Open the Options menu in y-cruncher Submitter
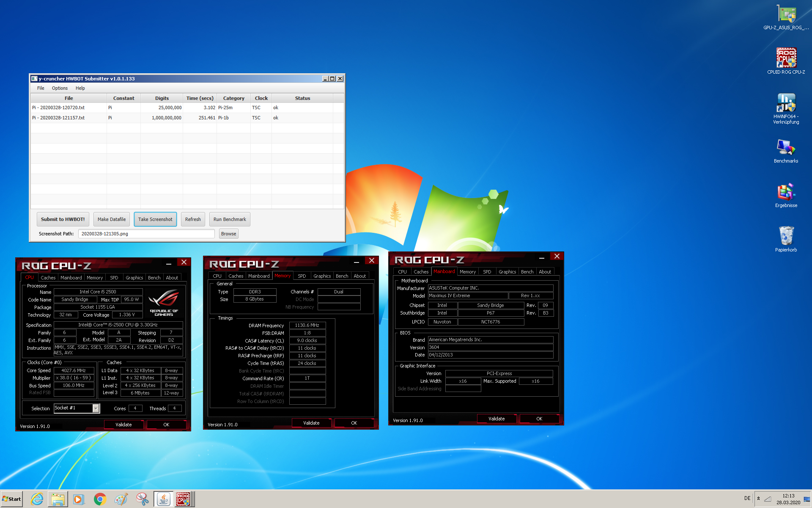The width and height of the screenshot is (812, 508). (60, 88)
